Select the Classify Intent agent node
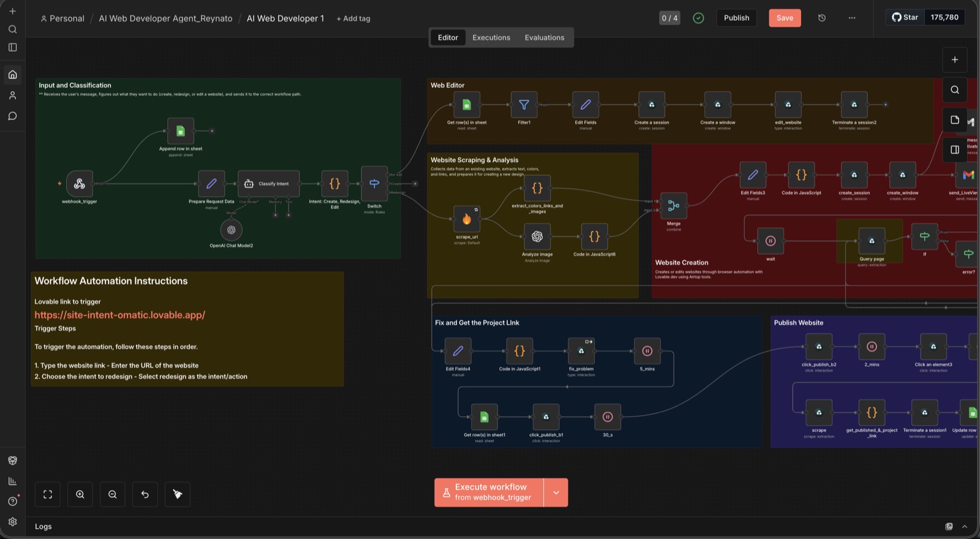Viewport: 980px width, 539px height. [269, 183]
